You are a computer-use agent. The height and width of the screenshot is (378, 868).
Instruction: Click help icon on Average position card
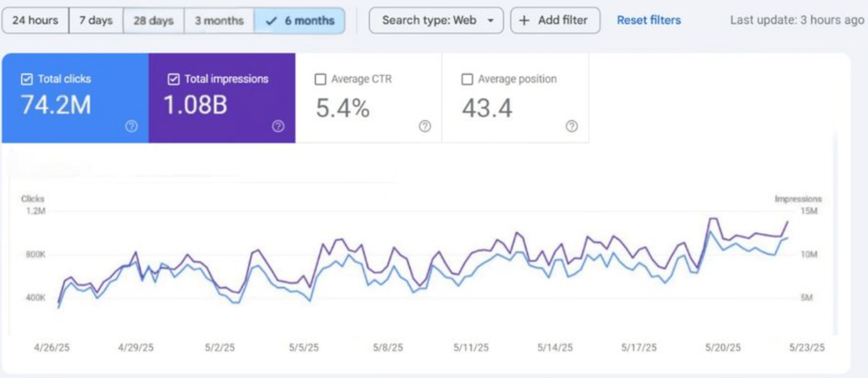click(x=572, y=126)
